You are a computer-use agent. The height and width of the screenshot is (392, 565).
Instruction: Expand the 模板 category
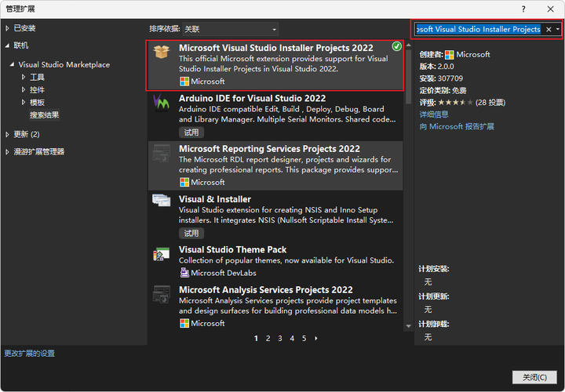(24, 102)
